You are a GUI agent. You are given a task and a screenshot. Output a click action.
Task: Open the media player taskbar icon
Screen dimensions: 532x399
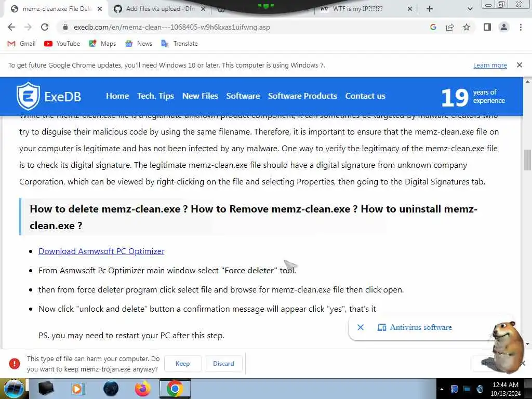[77, 389]
